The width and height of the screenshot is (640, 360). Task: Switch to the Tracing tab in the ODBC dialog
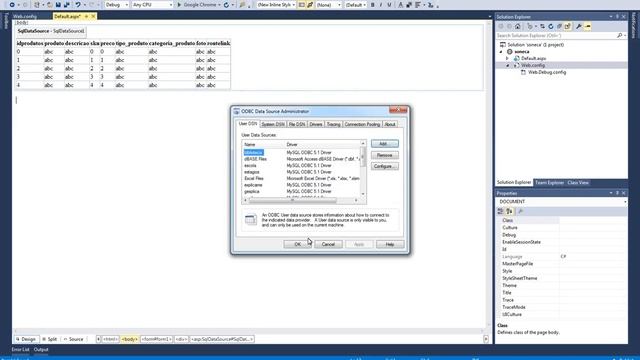click(x=333, y=124)
